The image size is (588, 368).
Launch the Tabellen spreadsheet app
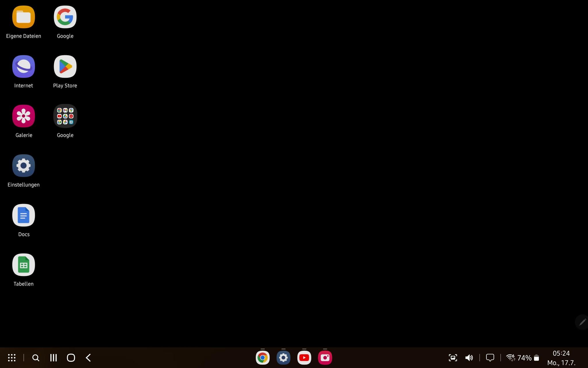point(24,265)
